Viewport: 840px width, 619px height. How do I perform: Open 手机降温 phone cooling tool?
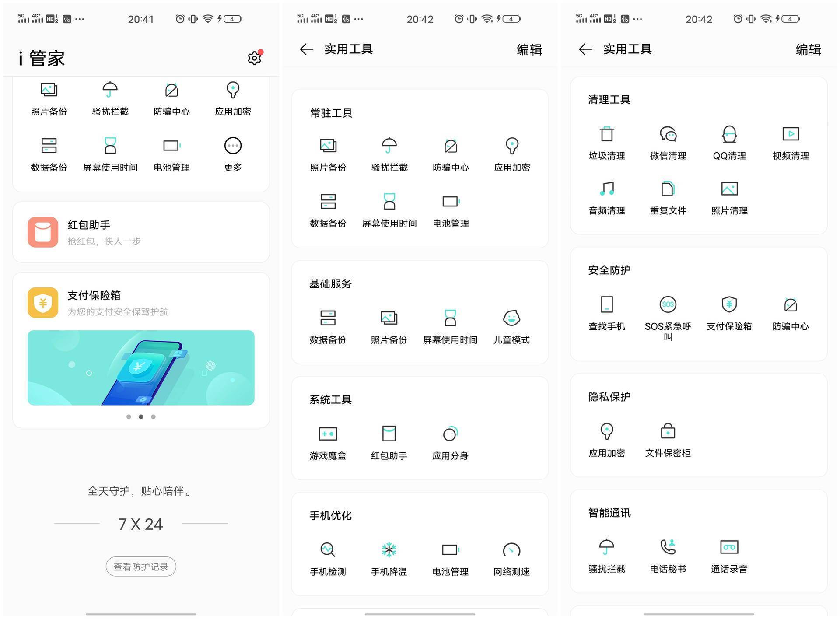pyautogui.click(x=388, y=558)
